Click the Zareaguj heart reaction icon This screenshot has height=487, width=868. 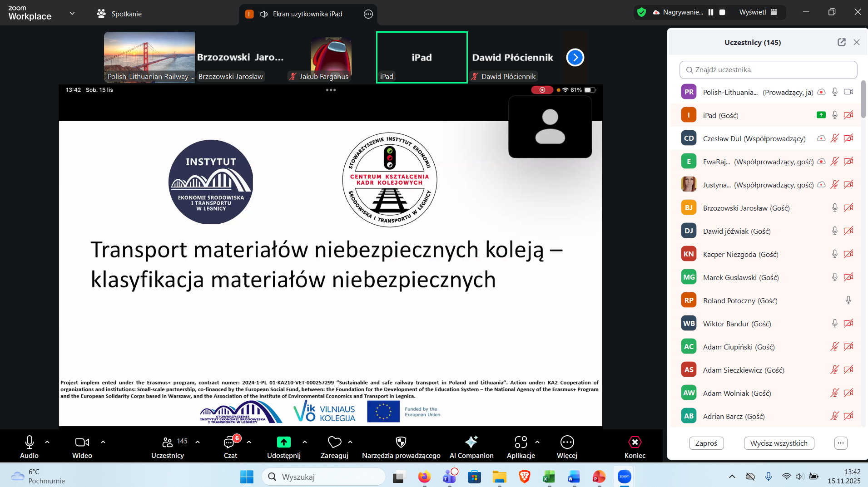(334, 443)
